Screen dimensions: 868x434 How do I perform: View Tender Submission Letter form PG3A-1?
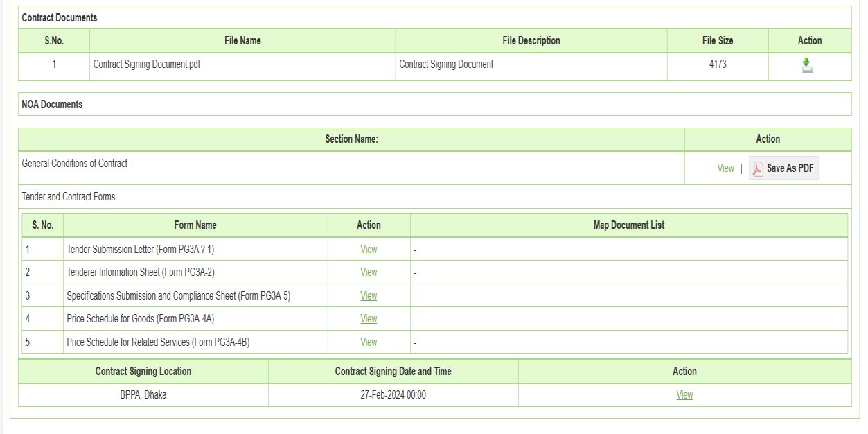pyautogui.click(x=369, y=250)
